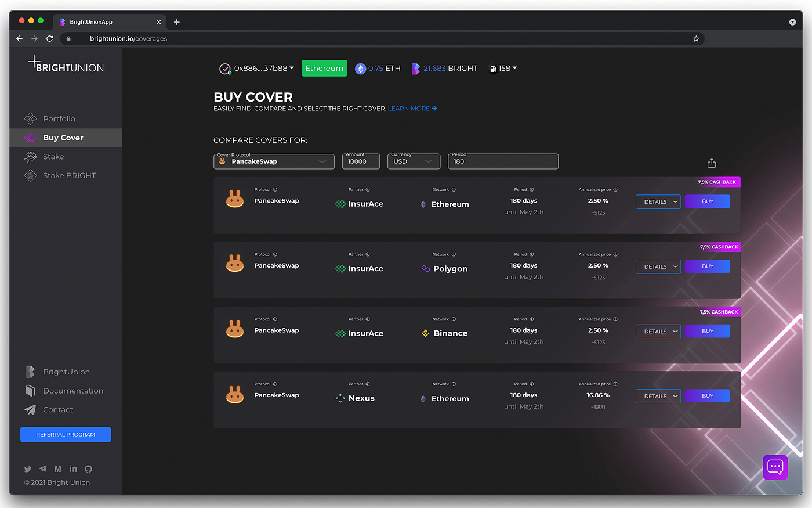The image size is (812, 508).
Task: Click the Period info icon in first row
Action: pyautogui.click(x=531, y=190)
